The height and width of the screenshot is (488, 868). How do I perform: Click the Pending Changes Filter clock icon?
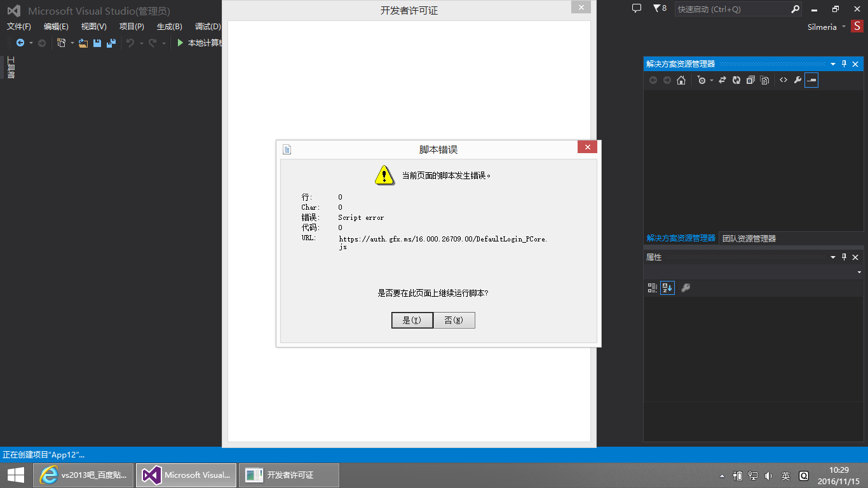point(701,80)
